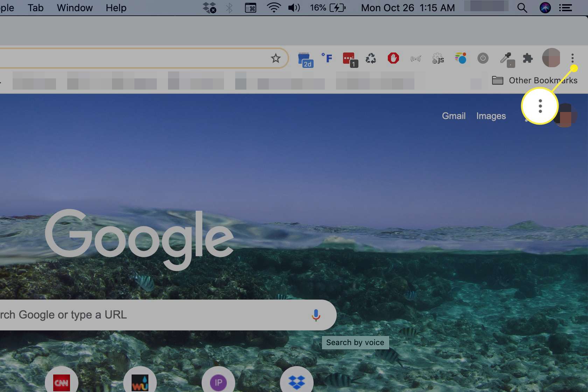Viewport: 588px width, 392px height.
Task: Click the recycle arrows extension icon
Action: point(371,58)
